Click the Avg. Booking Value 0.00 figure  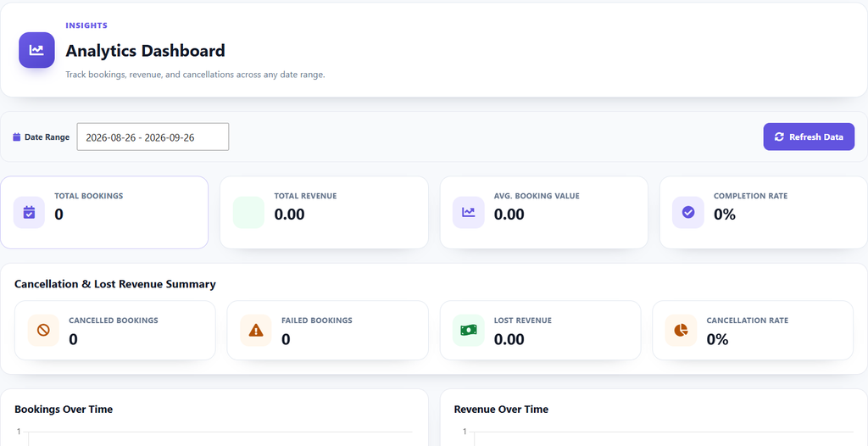509,215
